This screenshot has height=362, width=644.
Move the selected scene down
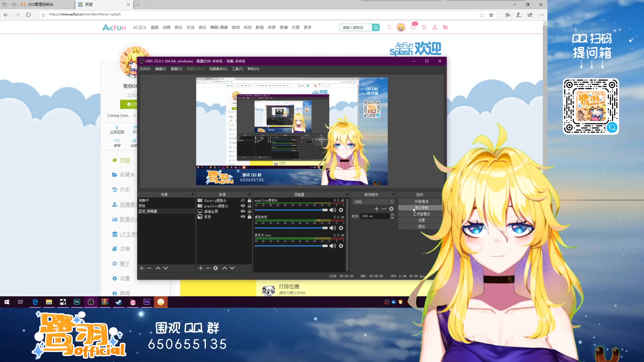(166, 268)
